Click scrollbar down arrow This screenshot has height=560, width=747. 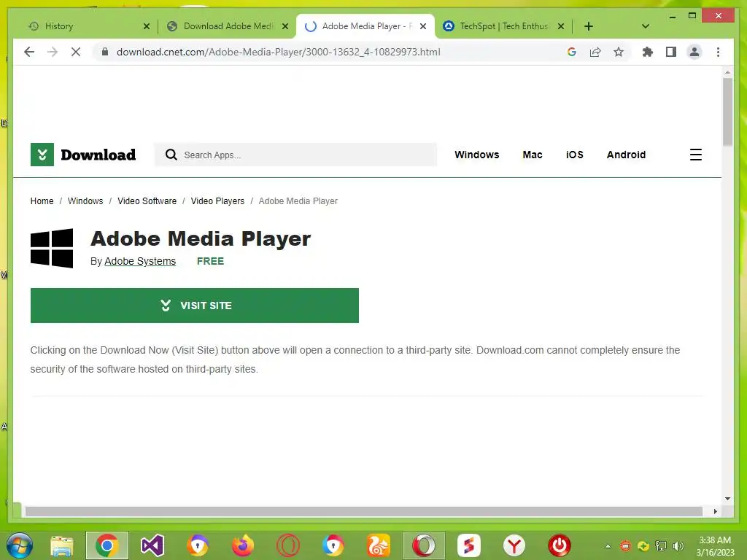(727, 499)
